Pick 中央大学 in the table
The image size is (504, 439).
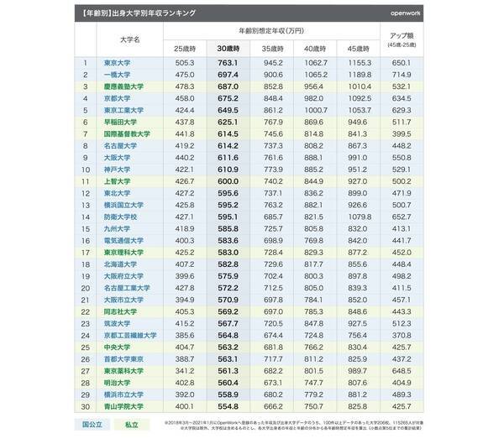pos(117,348)
